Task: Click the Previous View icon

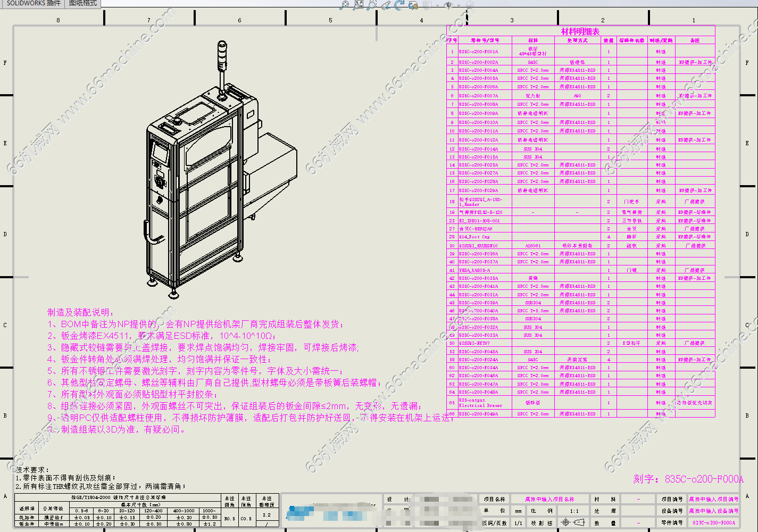Action: pyautogui.click(x=386, y=5)
